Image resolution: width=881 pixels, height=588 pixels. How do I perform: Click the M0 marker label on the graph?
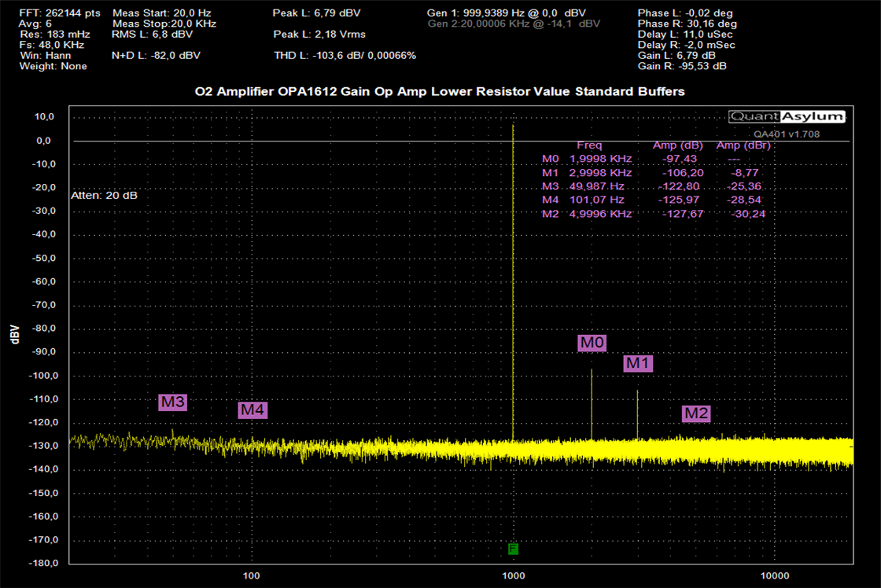[592, 343]
